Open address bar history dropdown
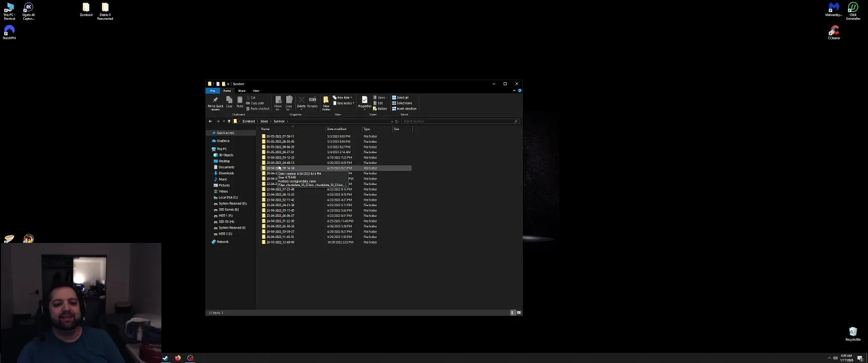 [392, 122]
